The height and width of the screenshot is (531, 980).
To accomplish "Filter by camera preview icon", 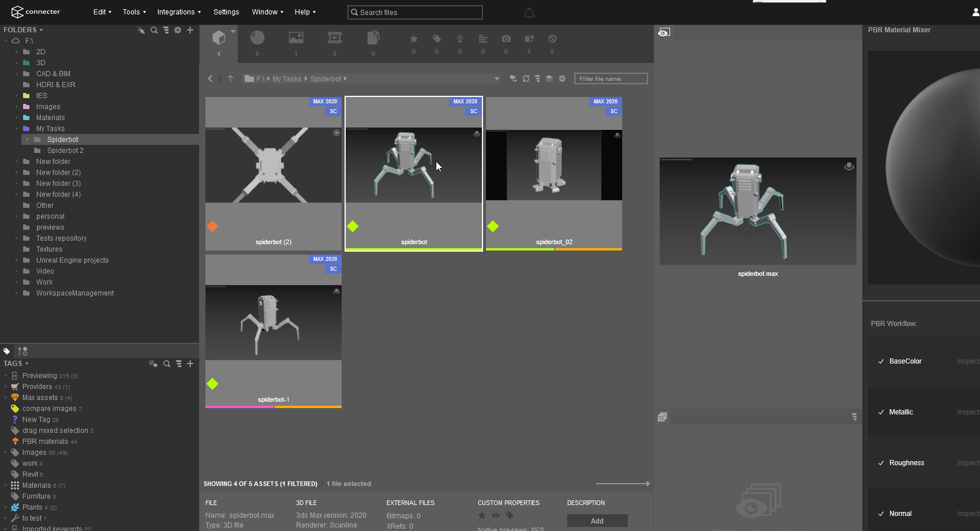I will point(506,39).
